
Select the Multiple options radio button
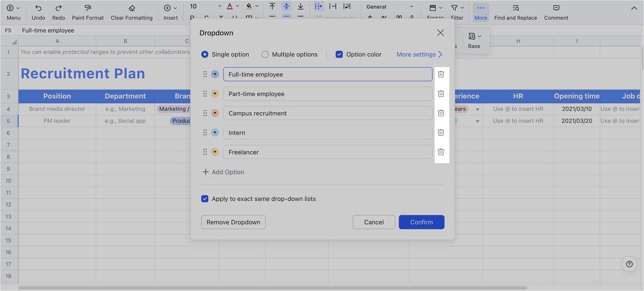[265, 54]
